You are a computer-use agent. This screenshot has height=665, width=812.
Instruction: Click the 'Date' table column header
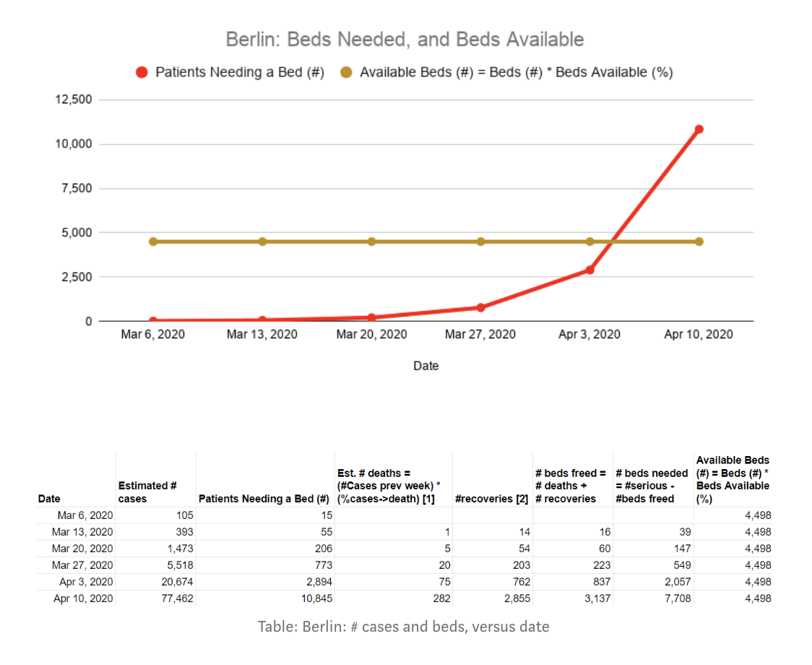pyautogui.click(x=49, y=499)
